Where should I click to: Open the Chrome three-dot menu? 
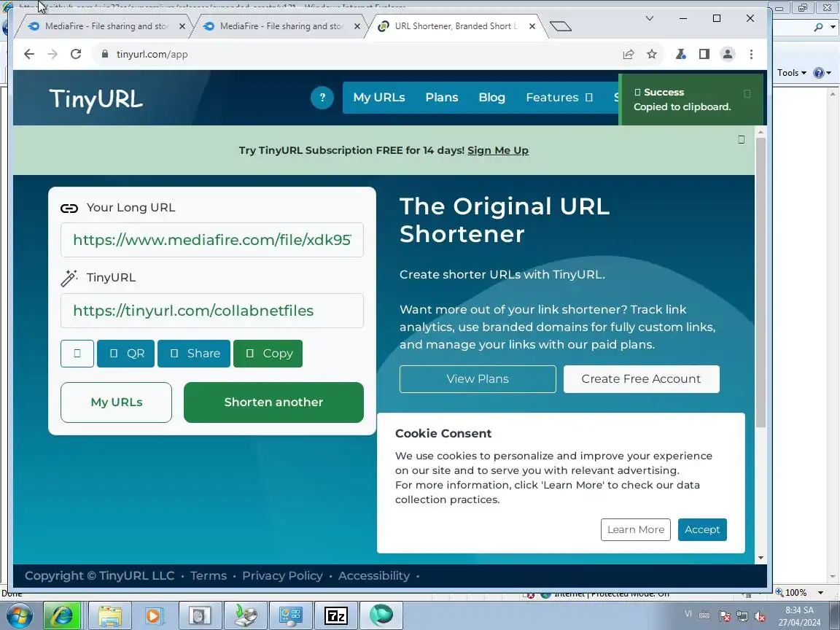(751, 54)
